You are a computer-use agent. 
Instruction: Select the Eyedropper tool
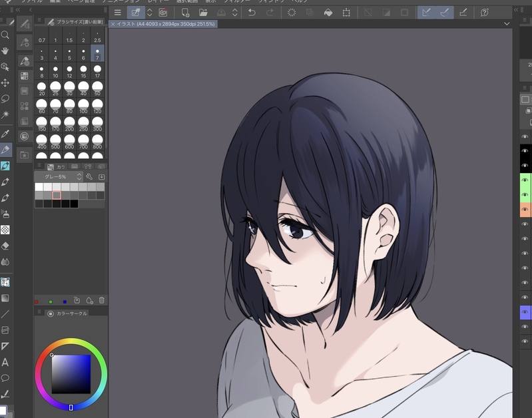[x=5, y=133]
